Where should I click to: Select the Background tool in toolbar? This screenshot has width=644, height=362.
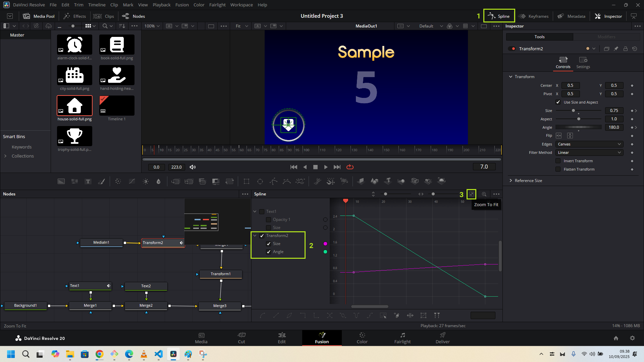tap(61, 181)
